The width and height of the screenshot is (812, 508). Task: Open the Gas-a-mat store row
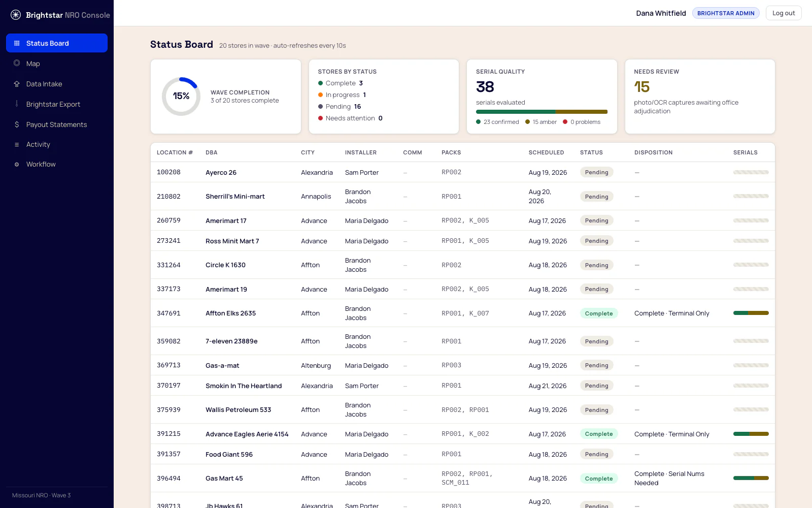pos(463,365)
